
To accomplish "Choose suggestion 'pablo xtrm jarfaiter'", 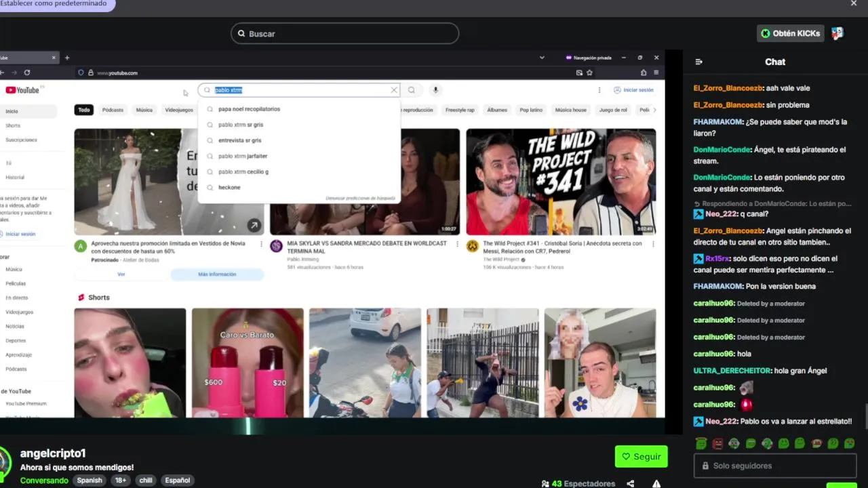I will (298, 156).
